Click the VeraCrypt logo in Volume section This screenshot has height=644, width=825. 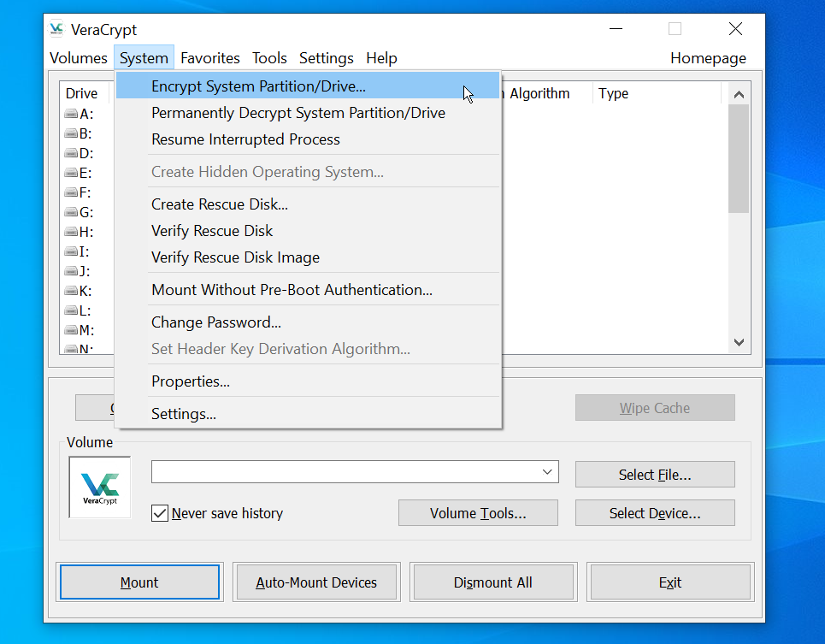(x=100, y=487)
